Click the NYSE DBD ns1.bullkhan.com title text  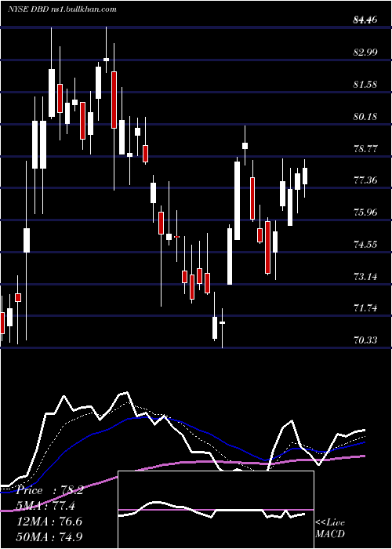click(62, 9)
